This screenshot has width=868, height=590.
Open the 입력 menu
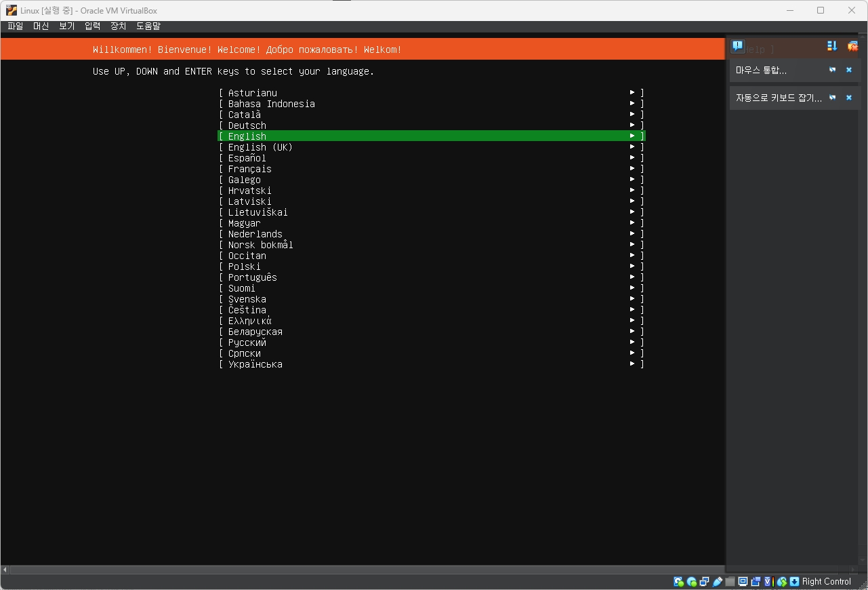pos(92,26)
